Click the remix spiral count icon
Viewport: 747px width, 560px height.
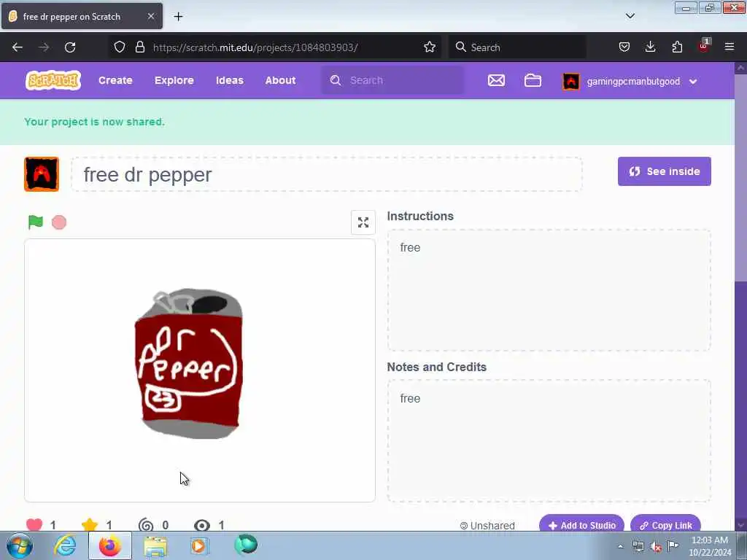[146, 525]
